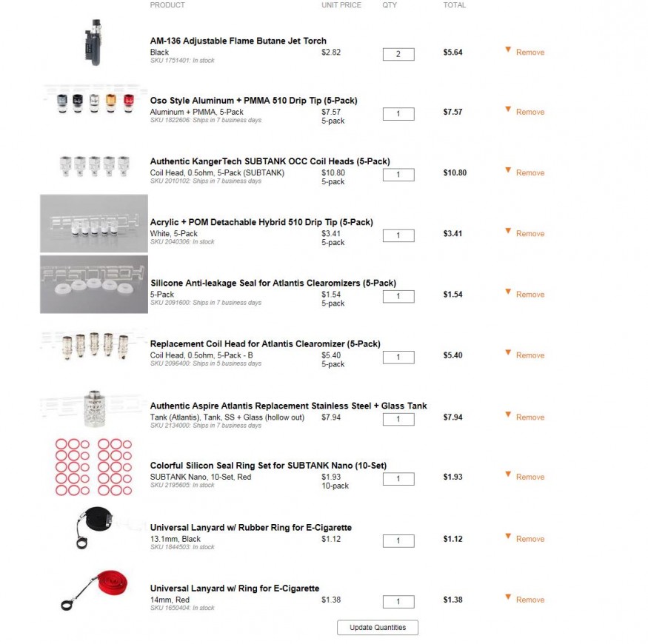Remove black Universal Lanyard with Rubber Ring
This screenshot has width=648, height=644.
530,539
